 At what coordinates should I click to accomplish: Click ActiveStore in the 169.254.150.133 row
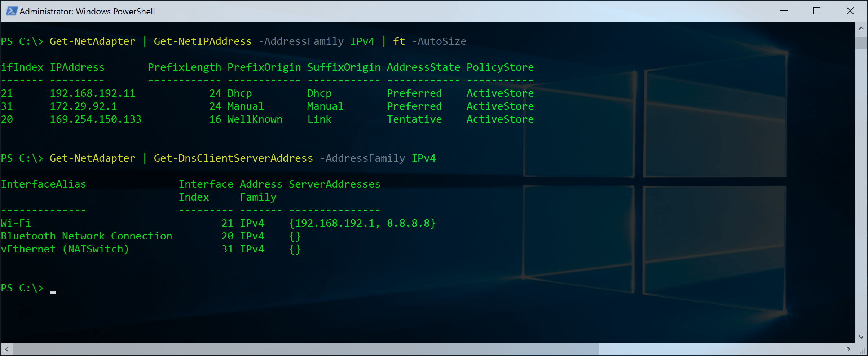(x=500, y=119)
